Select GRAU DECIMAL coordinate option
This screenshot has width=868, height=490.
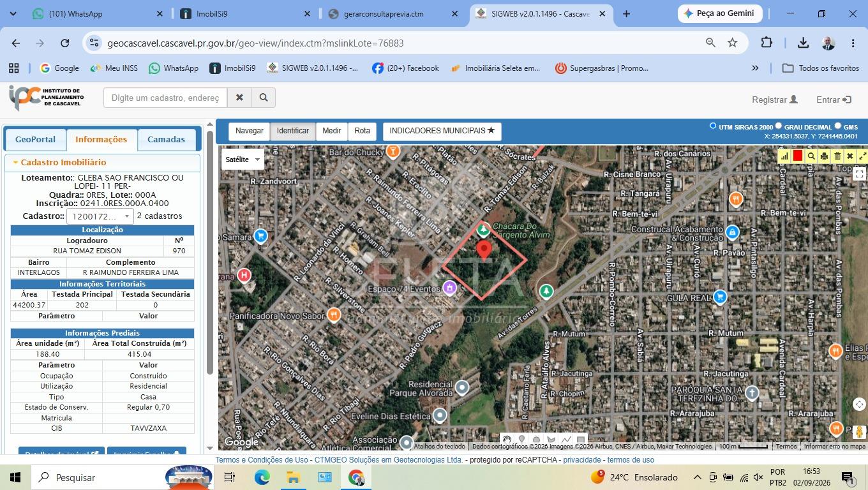(x=779, y=126)
